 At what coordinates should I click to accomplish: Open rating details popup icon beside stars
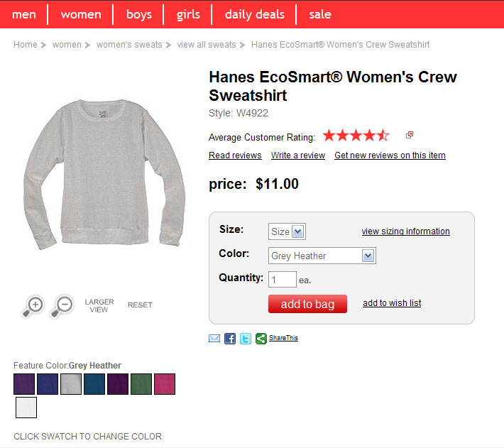(410, 135)
